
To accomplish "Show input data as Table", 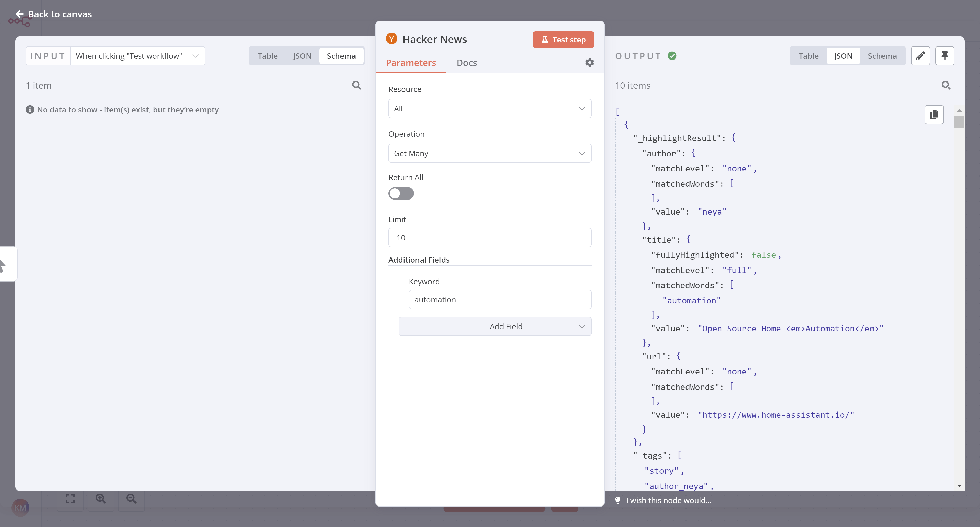I will tap(267, 56).
